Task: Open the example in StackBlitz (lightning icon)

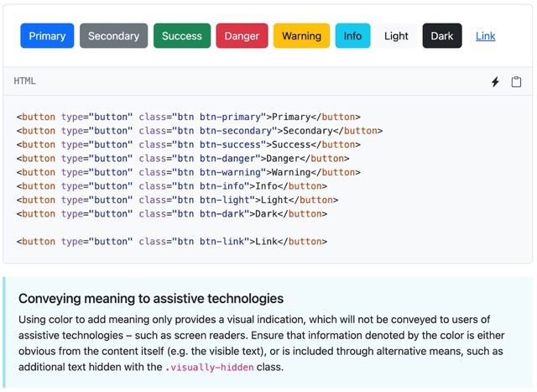Action: [x=495, y=81]
